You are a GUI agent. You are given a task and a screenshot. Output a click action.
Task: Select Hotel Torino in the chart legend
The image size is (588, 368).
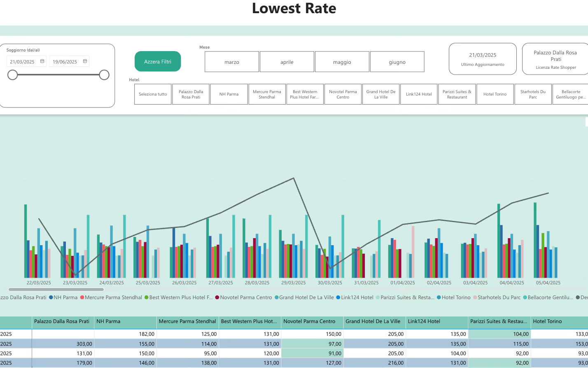(x=454, y=298)
